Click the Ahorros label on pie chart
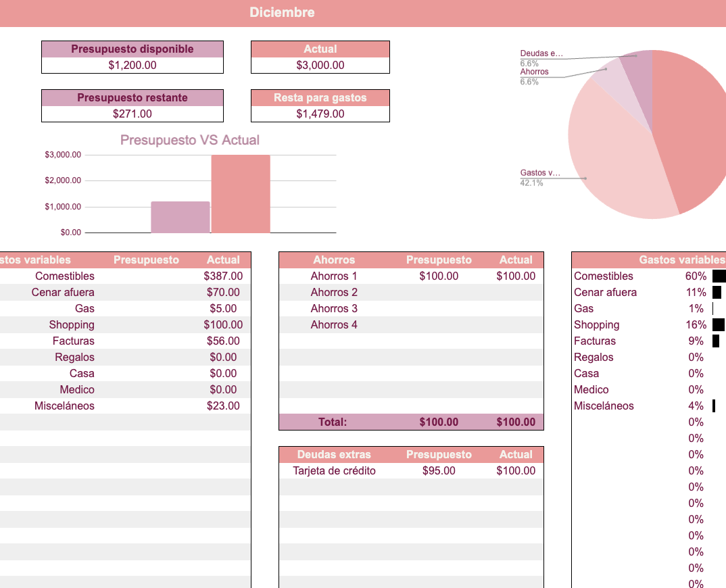 535,72
